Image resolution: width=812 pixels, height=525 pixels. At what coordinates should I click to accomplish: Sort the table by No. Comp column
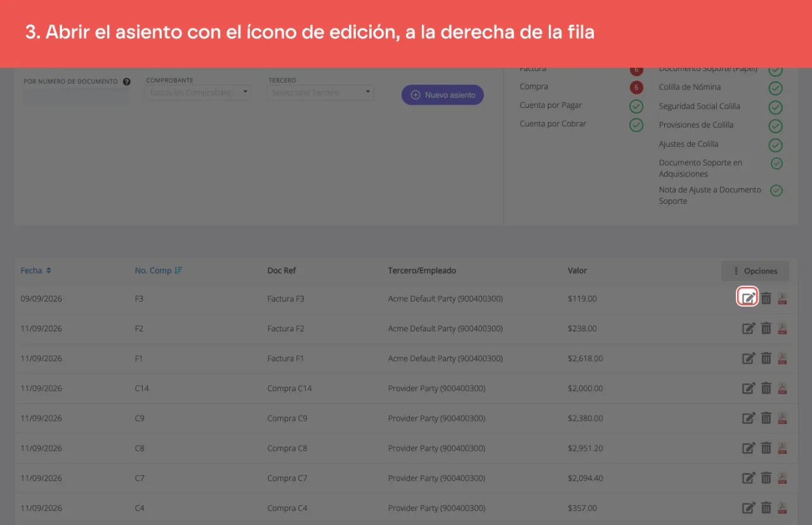pos(159,270)
